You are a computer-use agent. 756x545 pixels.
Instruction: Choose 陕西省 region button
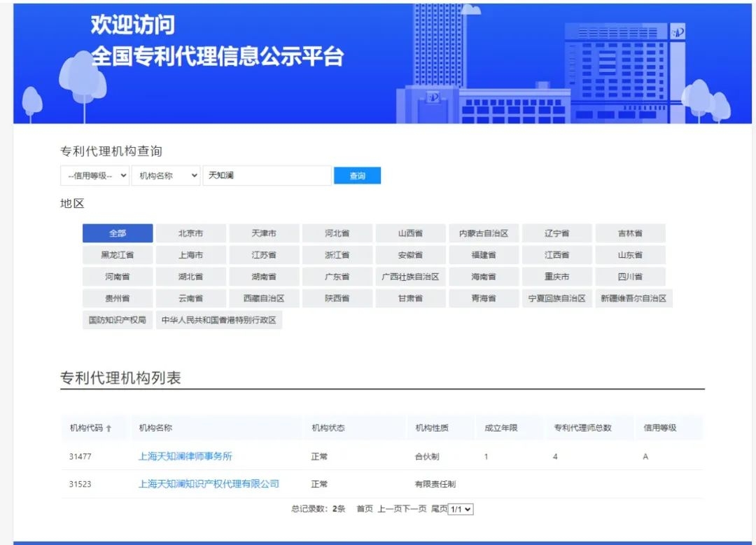coord(337,298)
